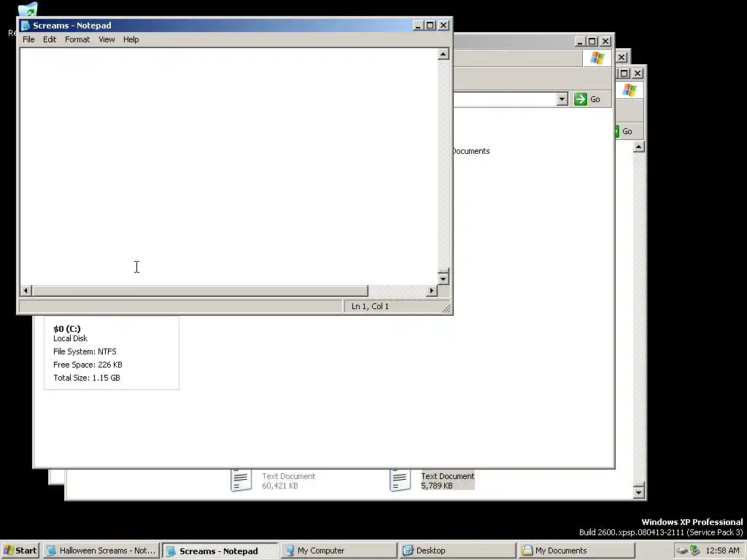Click Notepad vertical scrollbar up arrow
Image resolution: width=747 pixels, height=560 pixels.
click(443, 54)
